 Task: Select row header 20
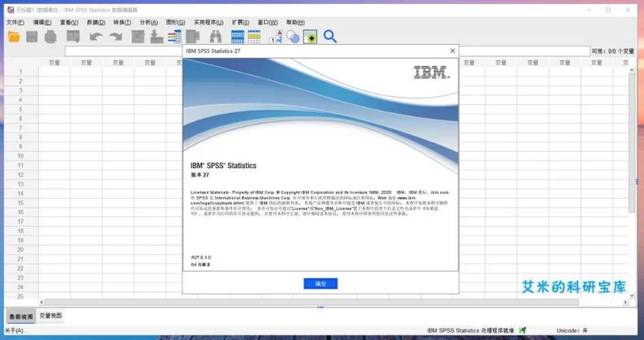(x=21, y=250)
